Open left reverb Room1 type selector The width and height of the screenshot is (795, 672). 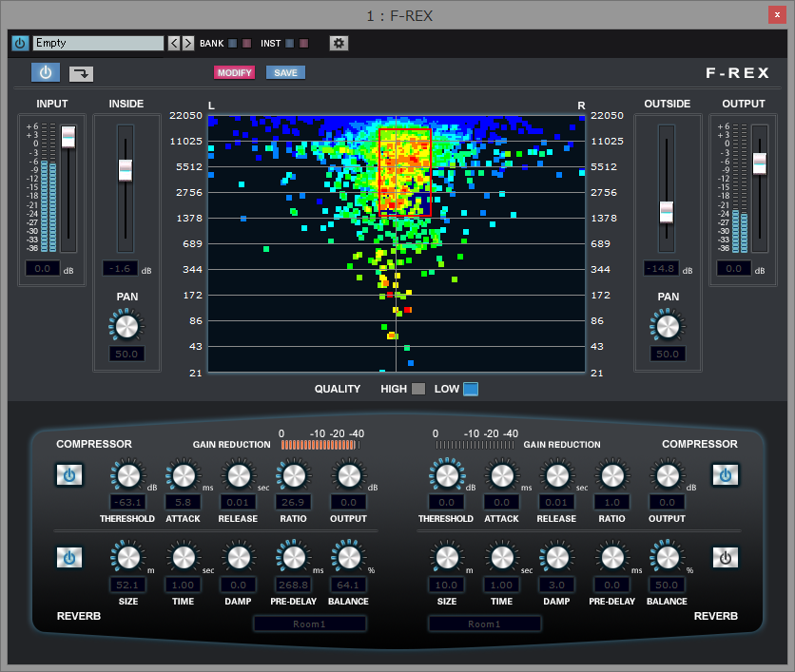pos(310,624)
